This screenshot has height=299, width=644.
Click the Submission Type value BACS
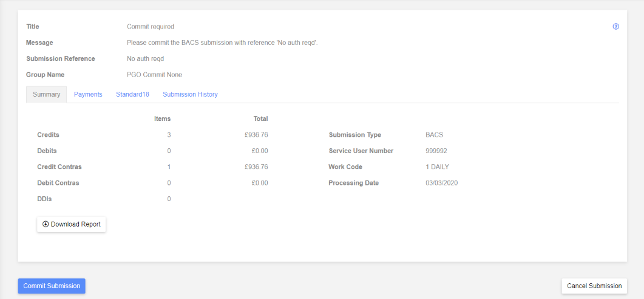pos(434,135)
